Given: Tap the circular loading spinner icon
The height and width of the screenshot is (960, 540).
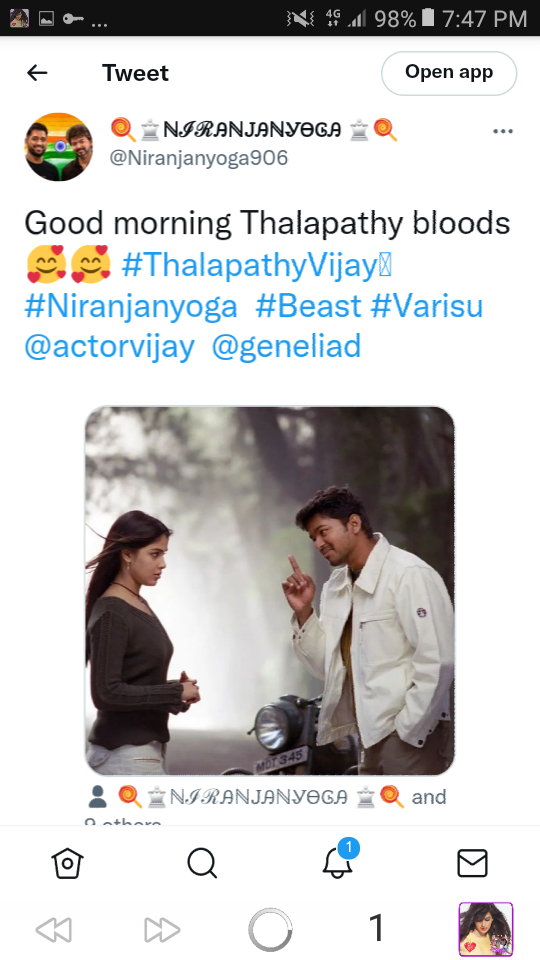Looking at the screenshot, I should click(270, 930).
